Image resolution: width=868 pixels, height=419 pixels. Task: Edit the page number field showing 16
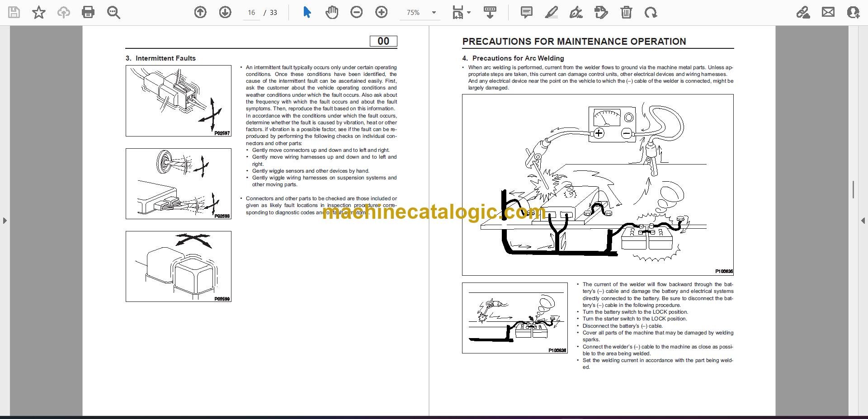pos(251,13)
